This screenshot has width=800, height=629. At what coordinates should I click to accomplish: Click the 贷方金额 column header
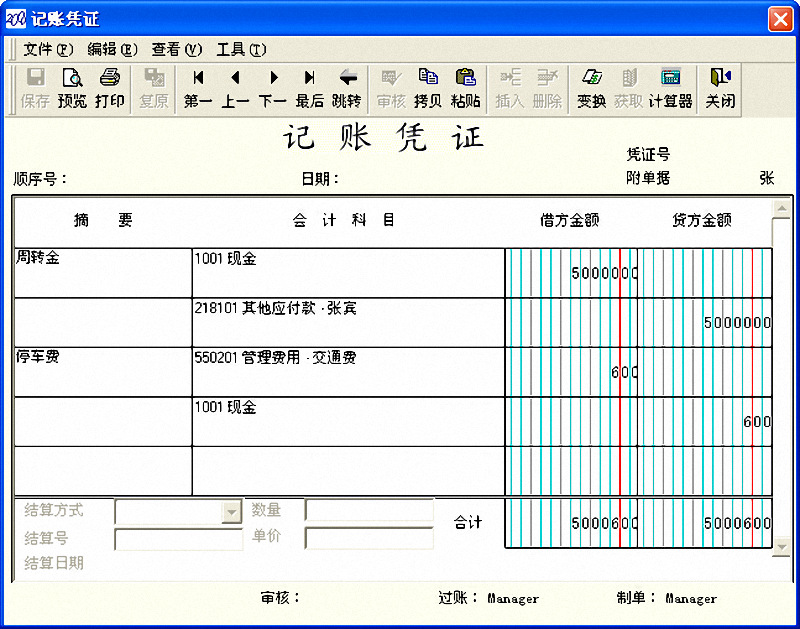tap(702, 220)
